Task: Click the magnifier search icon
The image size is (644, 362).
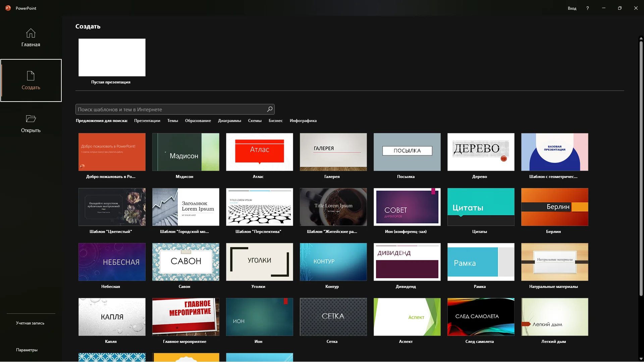Action: point(270,109)
